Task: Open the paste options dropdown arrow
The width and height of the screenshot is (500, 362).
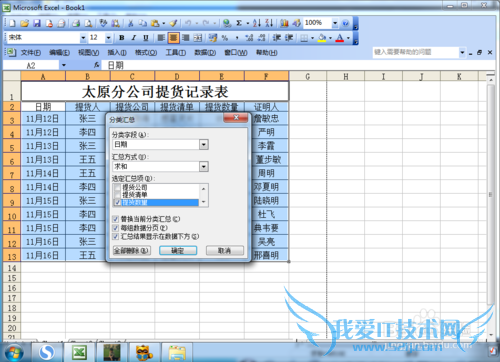Action: click(163, 23)
